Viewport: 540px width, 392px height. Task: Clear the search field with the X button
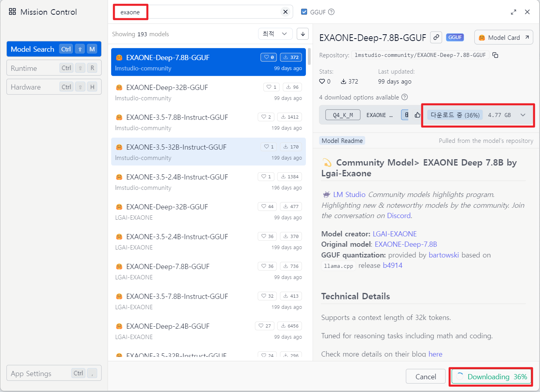(x=285, y=12)
